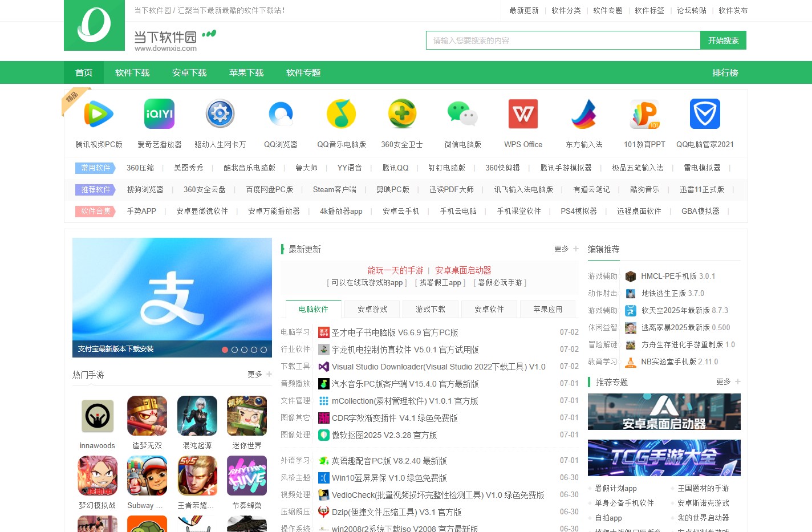Open the 驱动人生网卡万 gear icon
The width and height of the screenshot is (812, 532).
pos(220,114)
